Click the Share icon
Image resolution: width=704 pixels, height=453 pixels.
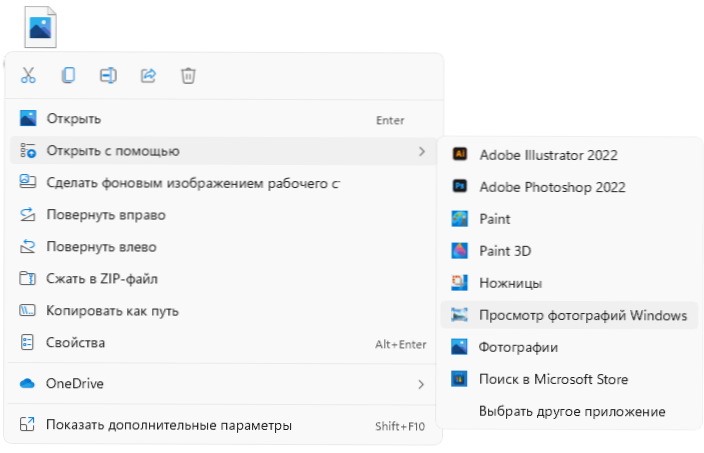point(148,75)
